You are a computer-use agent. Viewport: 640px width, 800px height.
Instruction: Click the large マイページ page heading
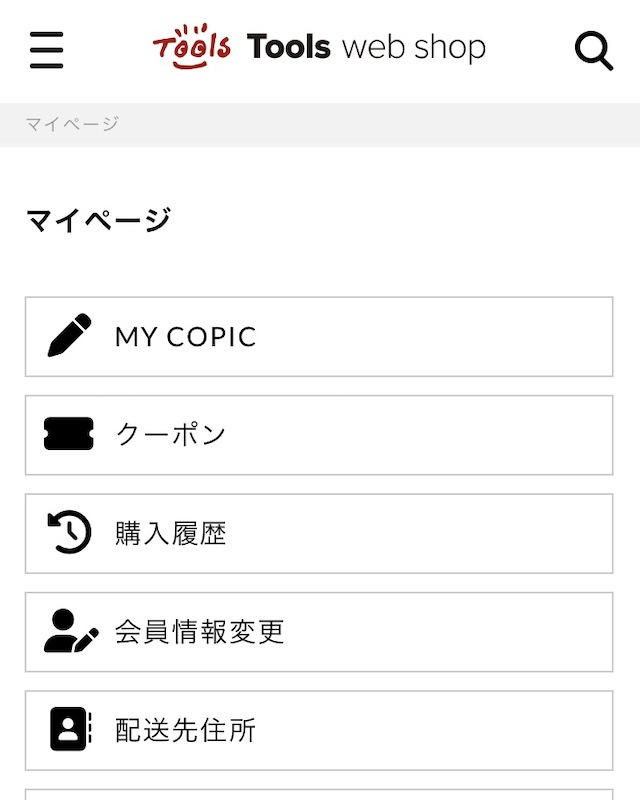pos(99,220)
